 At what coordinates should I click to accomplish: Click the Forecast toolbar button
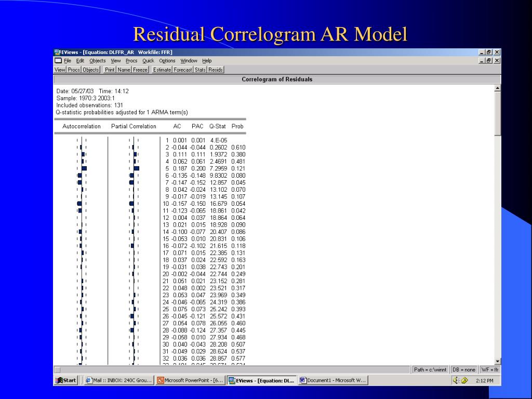[x=183, y=70]
